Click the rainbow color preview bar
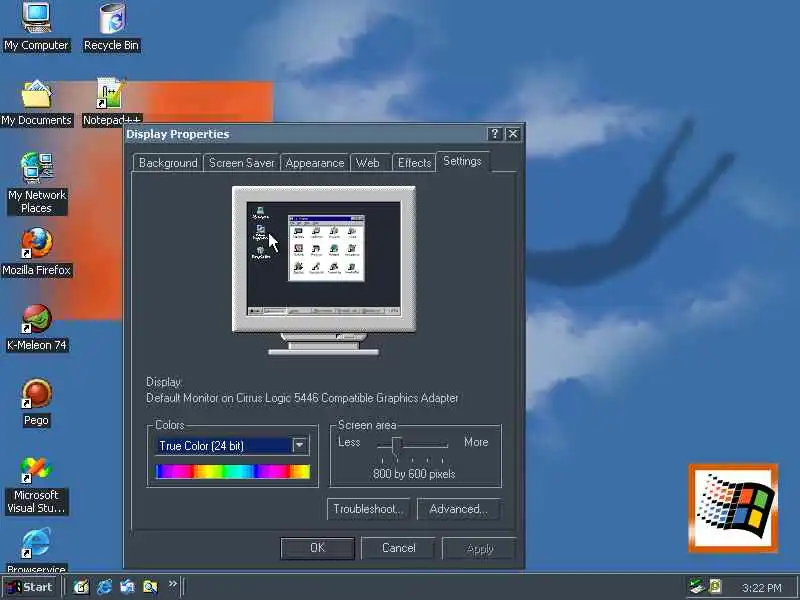 coord(233,471)
